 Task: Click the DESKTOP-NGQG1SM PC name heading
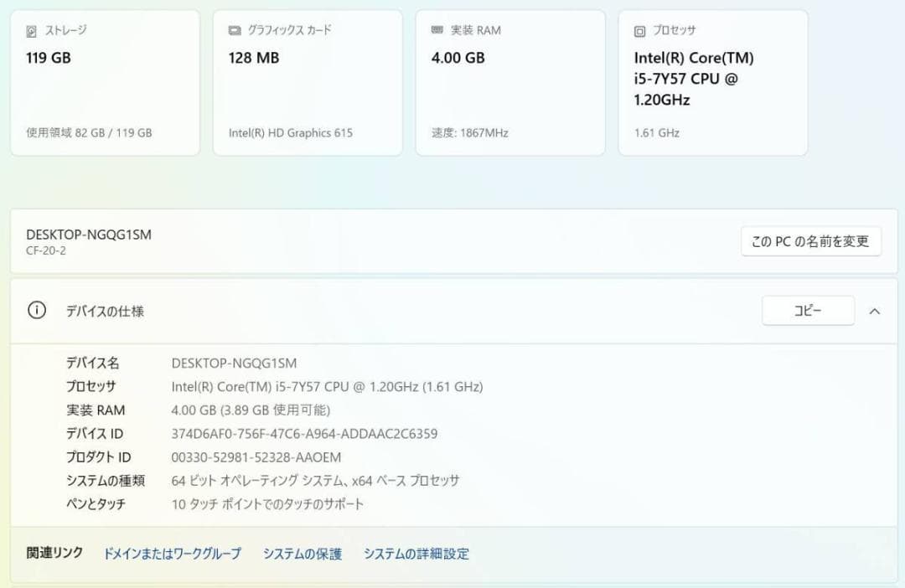coord(89,235)
